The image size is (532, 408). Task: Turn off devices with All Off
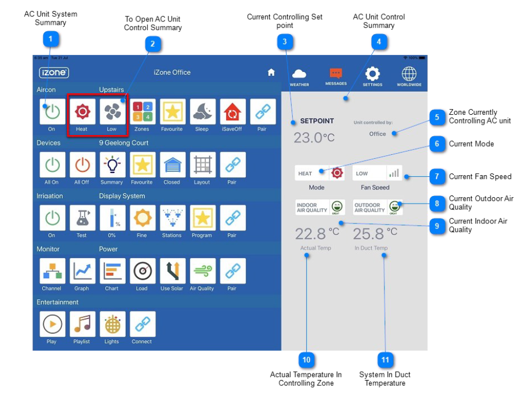(82, 165)
